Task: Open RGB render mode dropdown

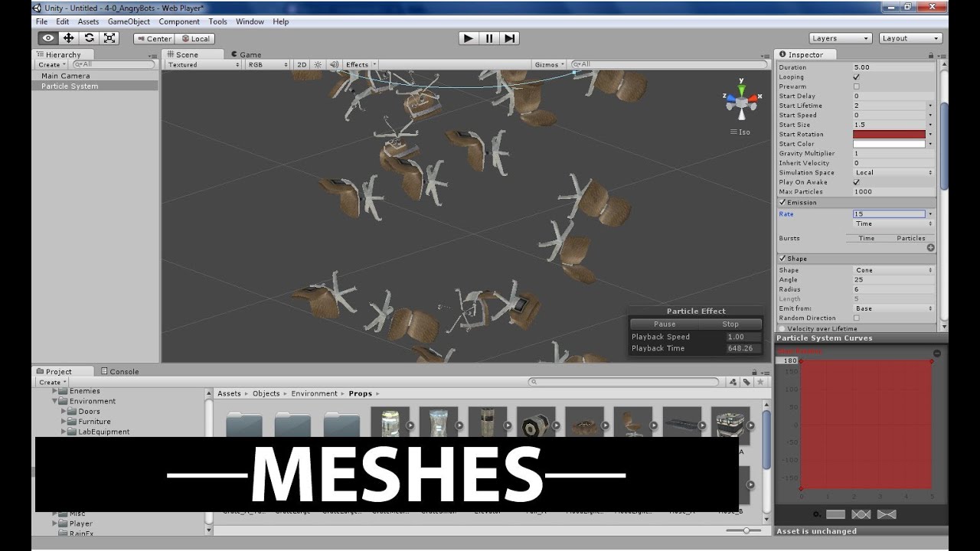Action: click(x=267, y=64)
